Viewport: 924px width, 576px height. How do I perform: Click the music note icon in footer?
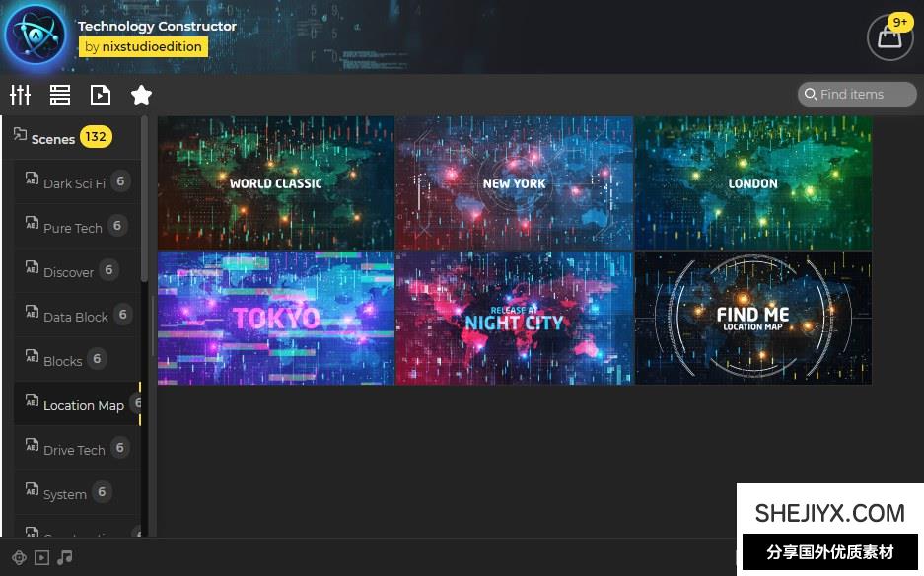(65, 557)
